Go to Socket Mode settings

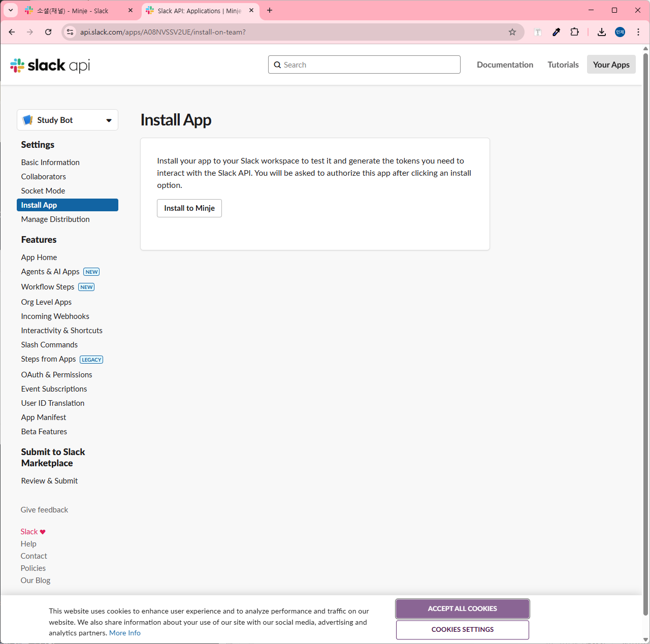(x=43, y=191)
